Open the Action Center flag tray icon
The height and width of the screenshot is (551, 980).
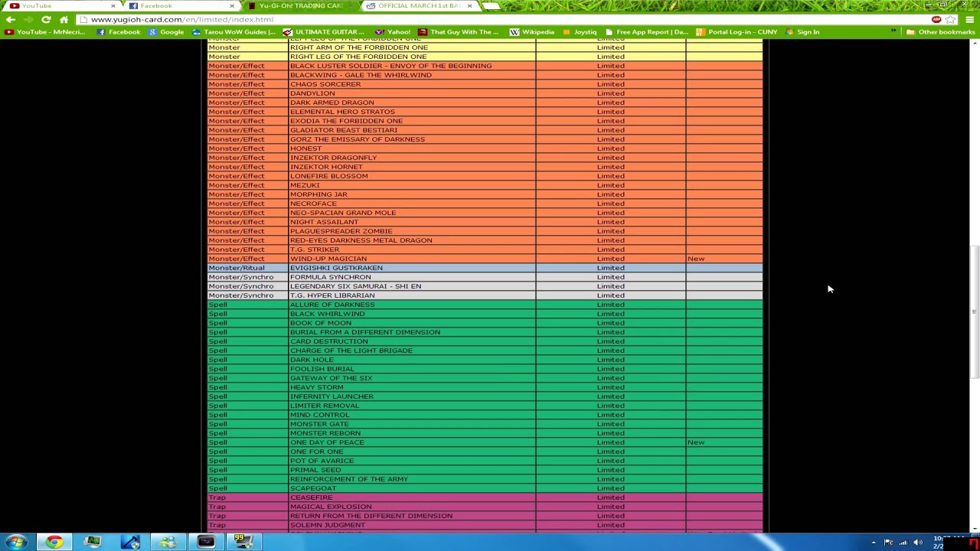tap(888, 543)
